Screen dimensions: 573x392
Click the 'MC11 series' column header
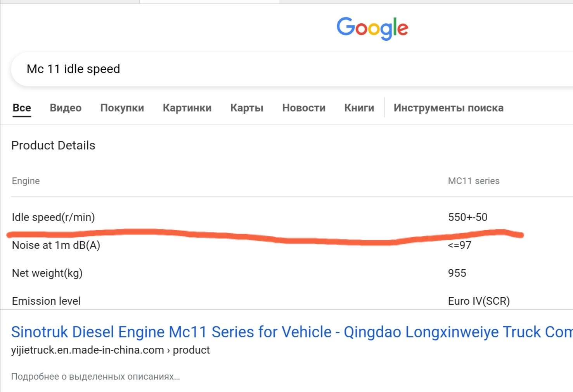[x=474, y=181]
